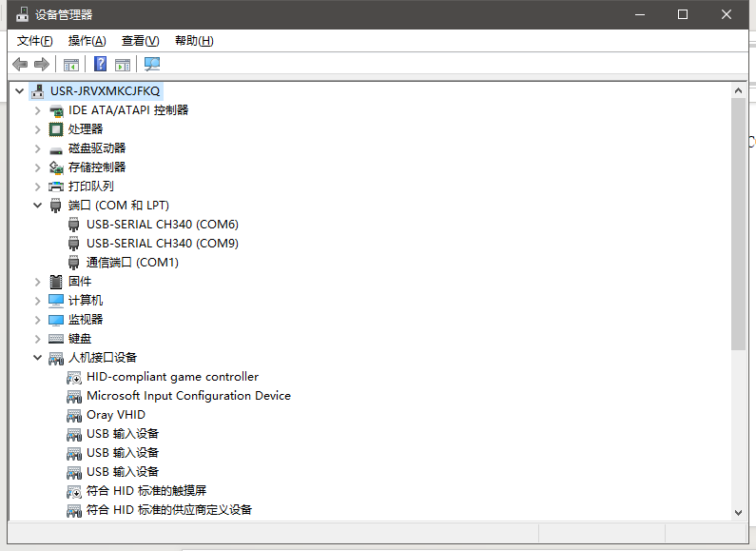
Task: Open the 操作(A) menu
Action: pos(87,40)
